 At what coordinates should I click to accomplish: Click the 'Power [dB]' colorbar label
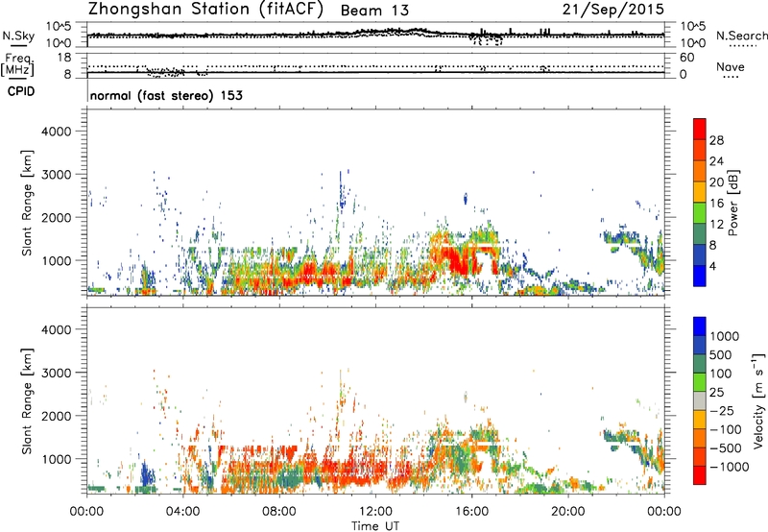[x=732, y=203]
